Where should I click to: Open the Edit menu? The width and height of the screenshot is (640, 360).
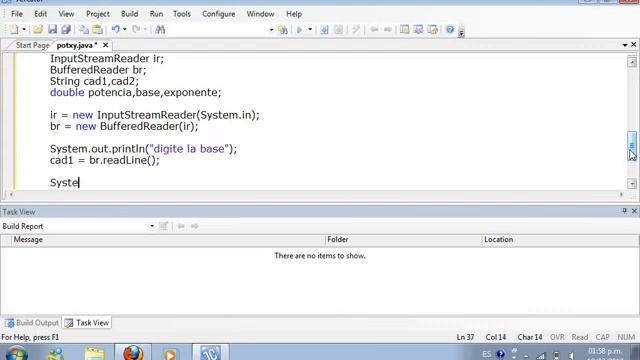click(x=40, y=14)
